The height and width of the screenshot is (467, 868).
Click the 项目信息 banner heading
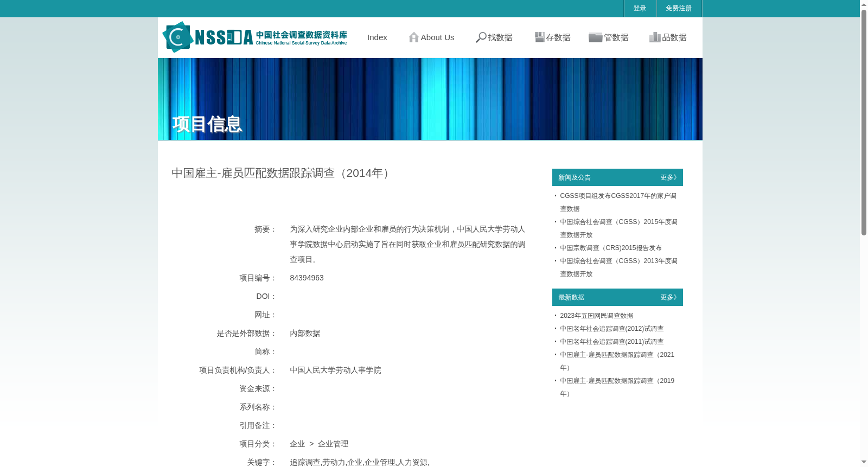click(x=207, y=124)
